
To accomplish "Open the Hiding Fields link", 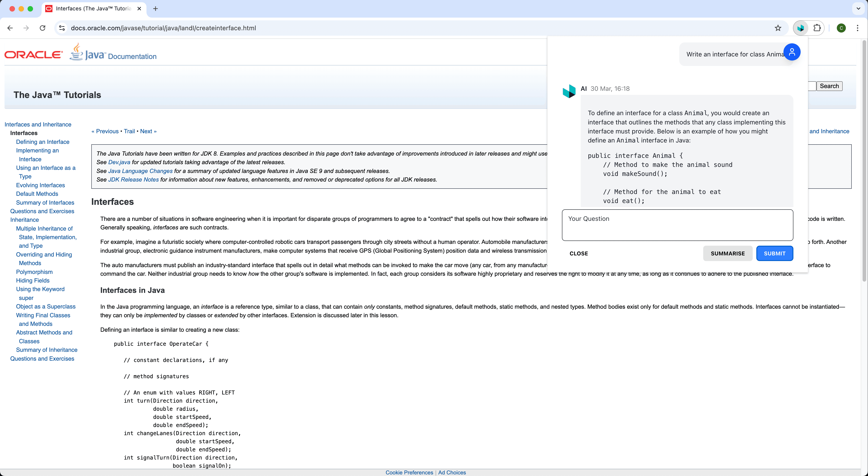I will (33, 280).
